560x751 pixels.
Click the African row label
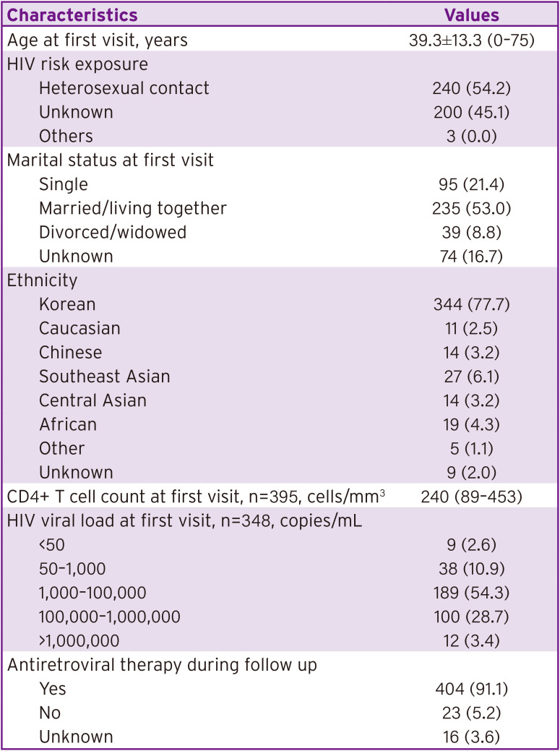pos(68,424)
